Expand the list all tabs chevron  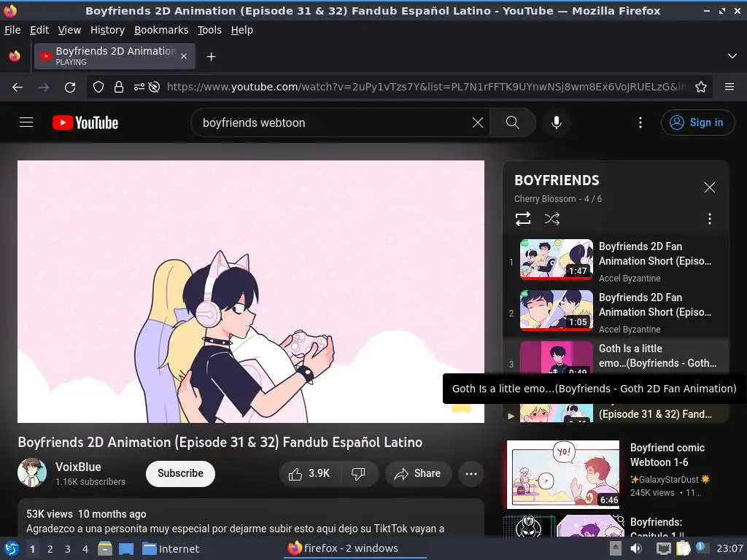[732, 56]
